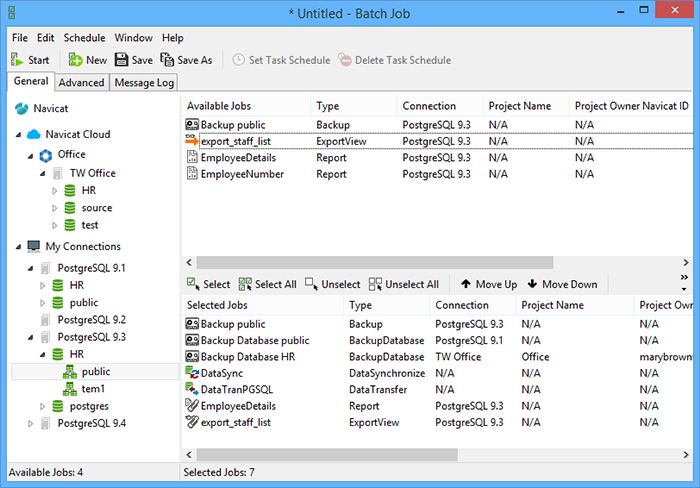Click the Save floppy disk icon
This screenshot has width=700, height=488.
pyautogui.click(x=121, y=60)
